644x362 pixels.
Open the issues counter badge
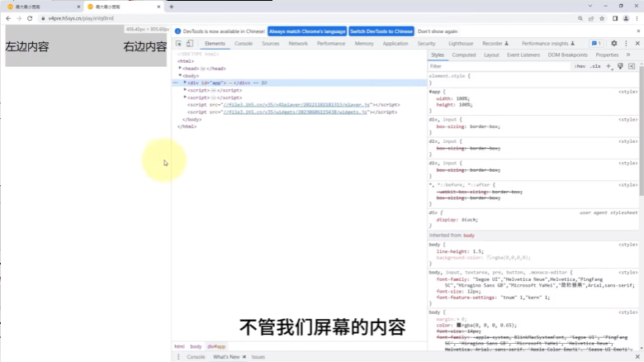[x=596, y=43]
